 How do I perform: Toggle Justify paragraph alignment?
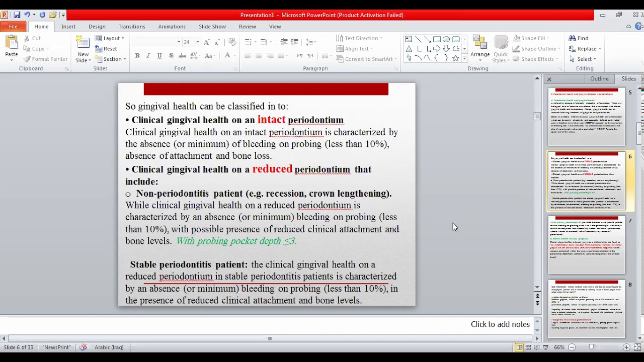281,56
